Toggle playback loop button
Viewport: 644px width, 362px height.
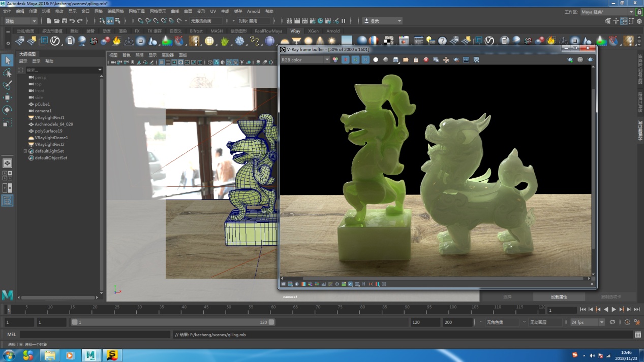[612, 322]
